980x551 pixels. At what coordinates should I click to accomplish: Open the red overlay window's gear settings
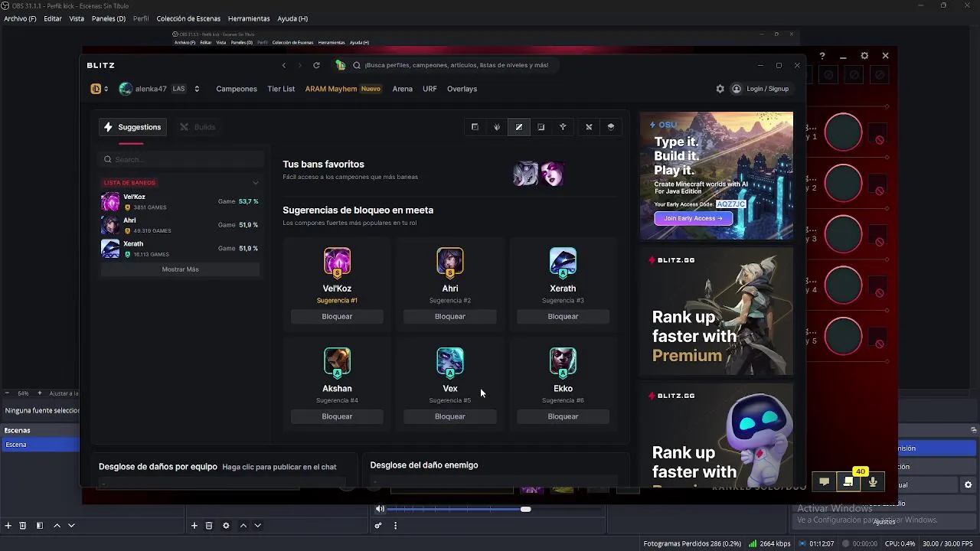[864, 56]
